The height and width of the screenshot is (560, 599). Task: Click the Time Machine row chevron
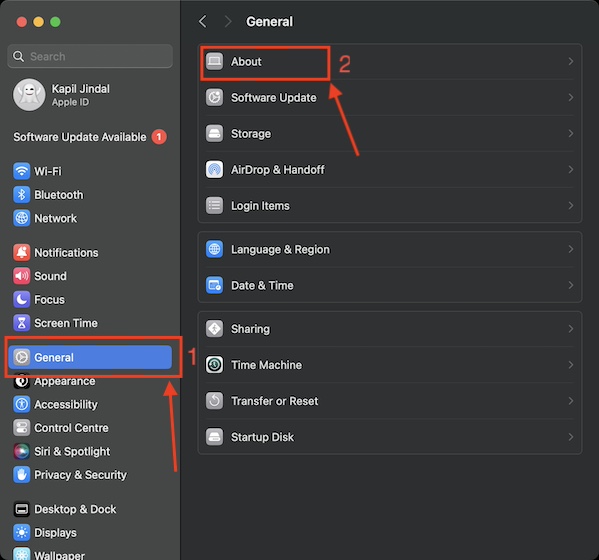(x=570, y=365)
